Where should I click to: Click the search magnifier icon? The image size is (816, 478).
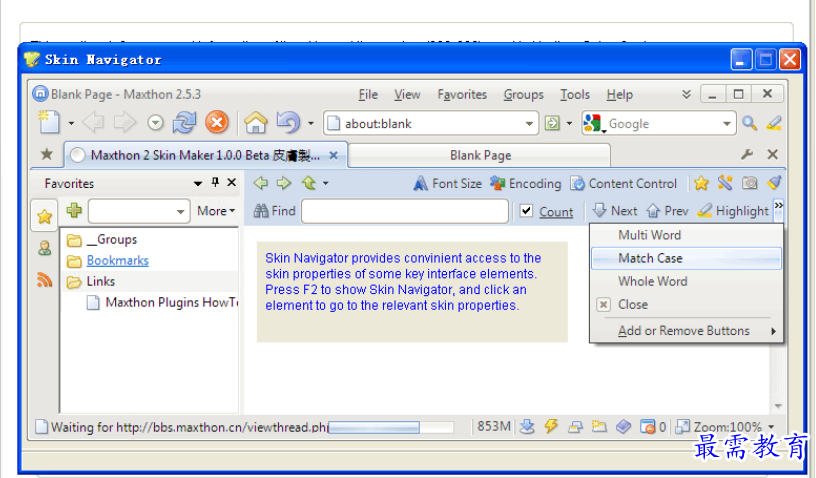(x=749, y=123)
